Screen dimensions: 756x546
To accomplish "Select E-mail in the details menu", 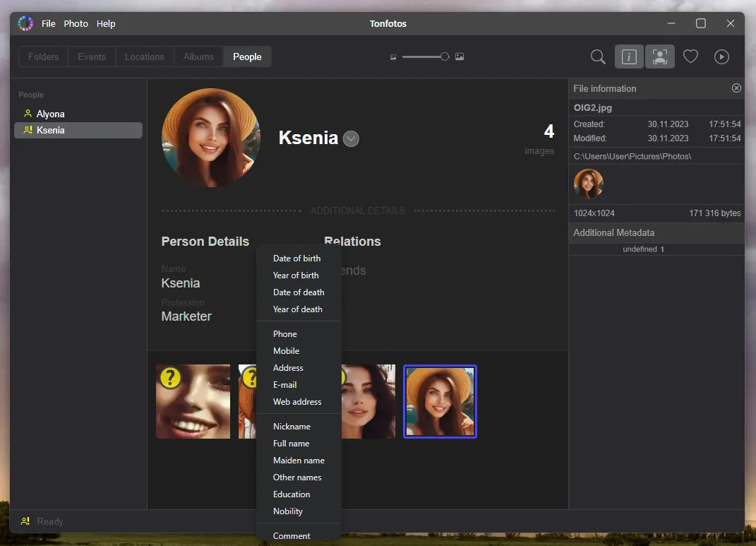I will point(284,385).
